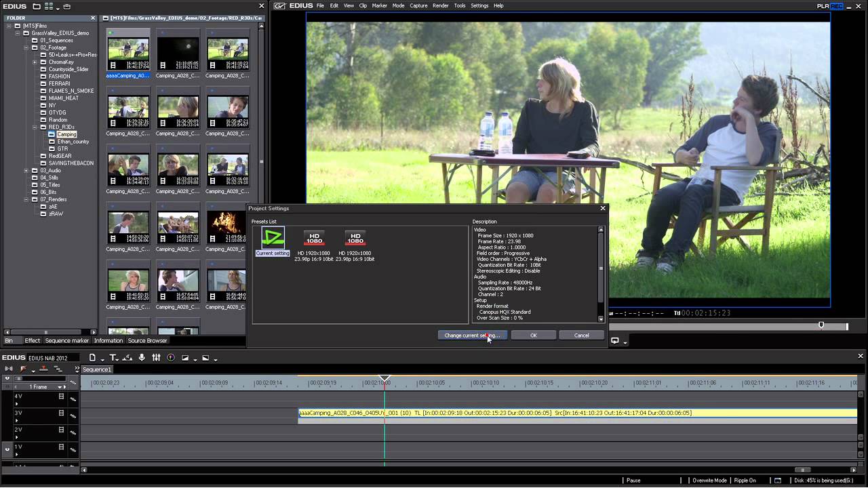868x488 pixels.
Task: Select the FERRARI folder
Action: 59,83
